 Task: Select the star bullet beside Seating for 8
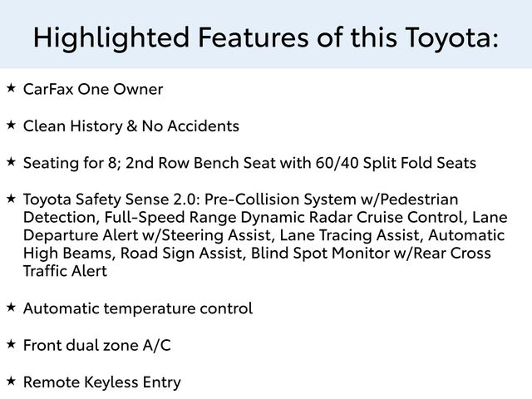coord(11,161)
